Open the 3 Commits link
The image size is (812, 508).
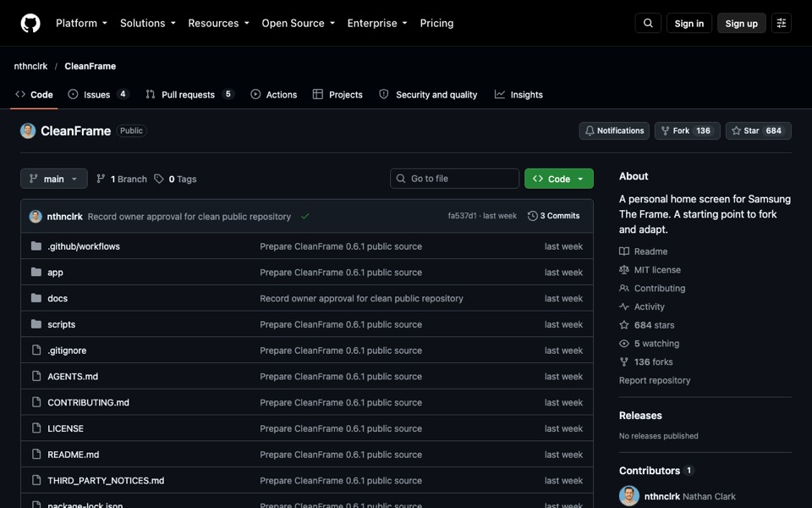(553, 216)
